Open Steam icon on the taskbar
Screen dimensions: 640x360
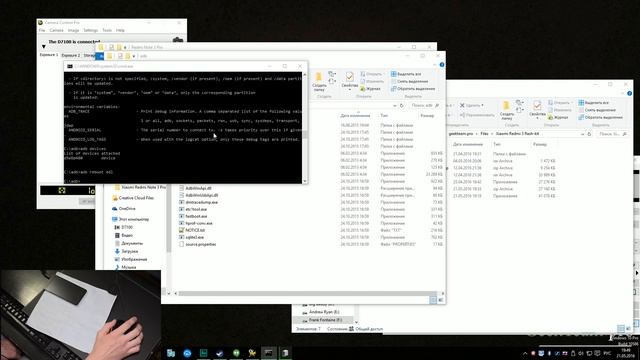(220, 353)
